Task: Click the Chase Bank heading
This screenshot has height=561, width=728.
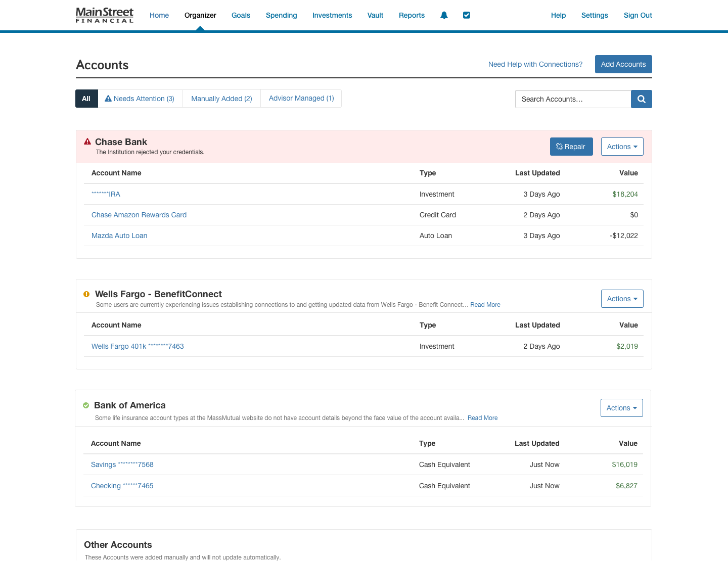Action: pos(121,142)
